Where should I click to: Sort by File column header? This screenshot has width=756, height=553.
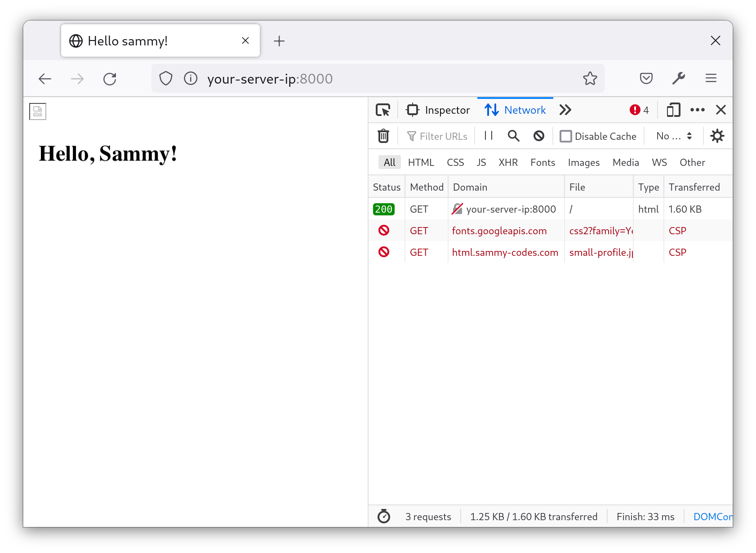coord(599,187)
